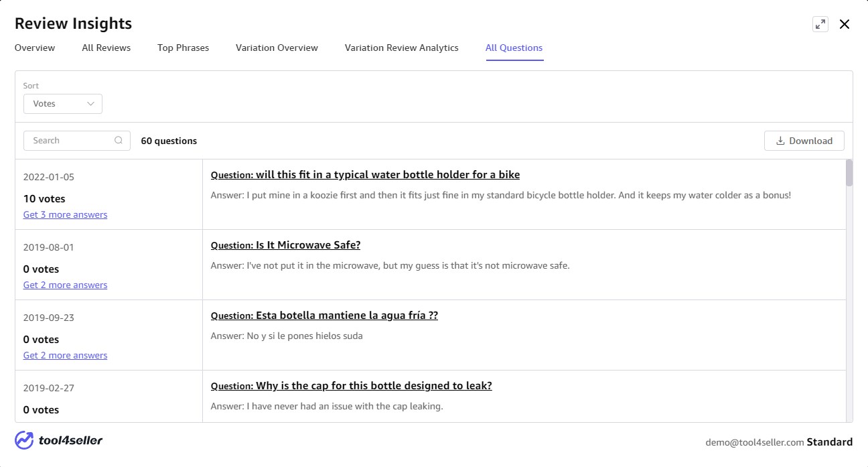Select the All Questions tab
868x467 pixels.
[x=514, y=48]
